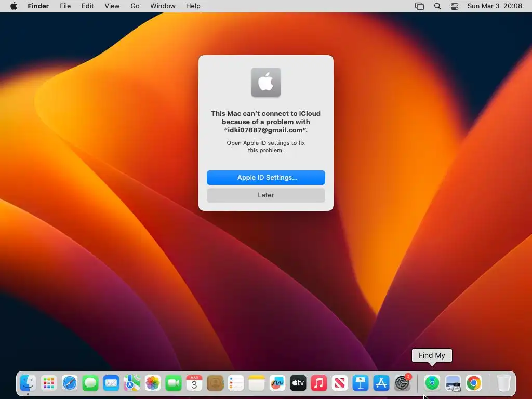
Task: Click the iCloud error message text
Action: tap(266, 122)
